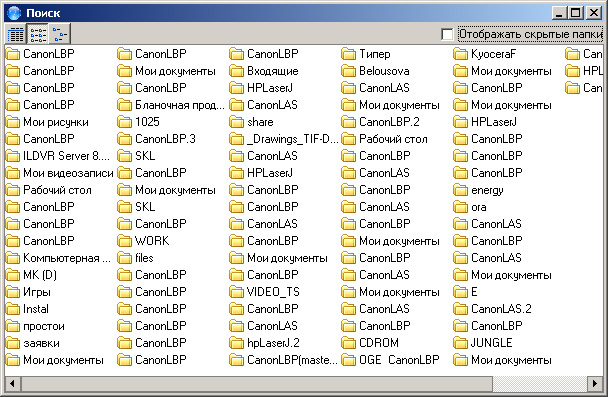Click the right arrow of horizontal scrollbar

[595, 384]
